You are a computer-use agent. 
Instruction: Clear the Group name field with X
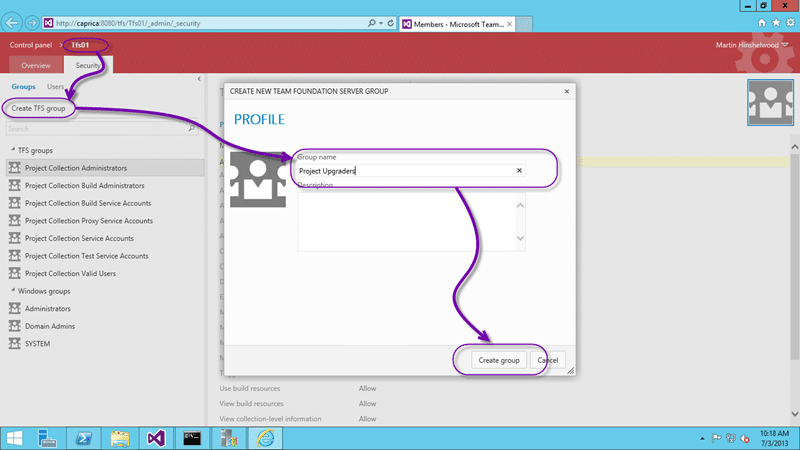519,170
